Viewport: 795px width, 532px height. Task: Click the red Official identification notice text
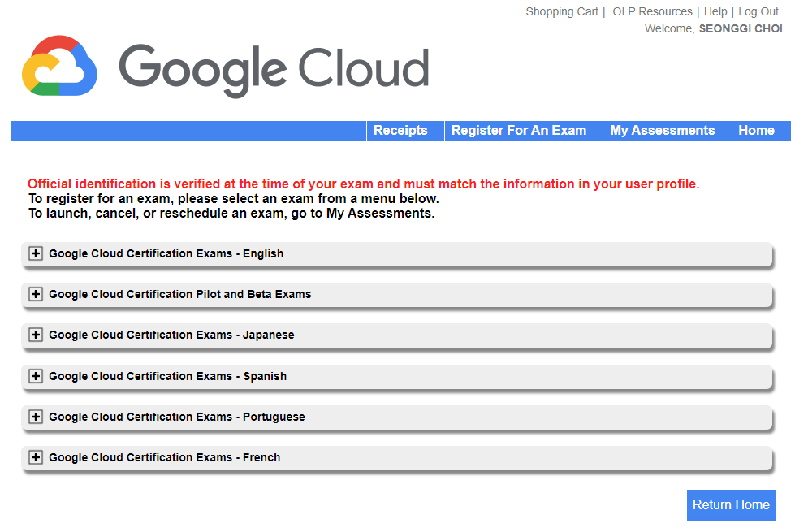tap(364, 184)
